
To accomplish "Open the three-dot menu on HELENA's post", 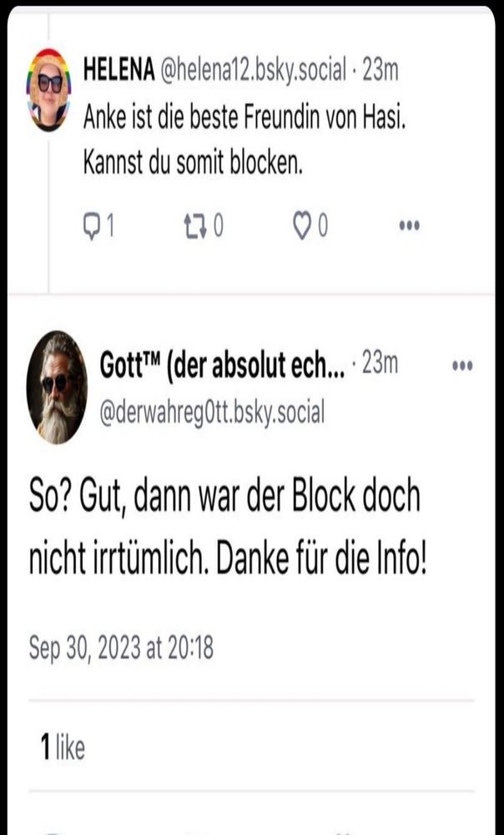I will 409,225.
